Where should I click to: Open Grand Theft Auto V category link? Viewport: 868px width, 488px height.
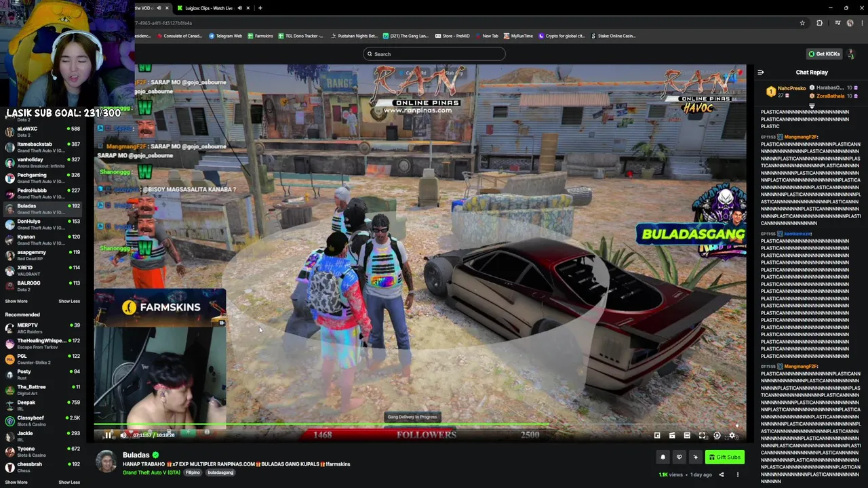pyautogui.click(x=151, y=472)
